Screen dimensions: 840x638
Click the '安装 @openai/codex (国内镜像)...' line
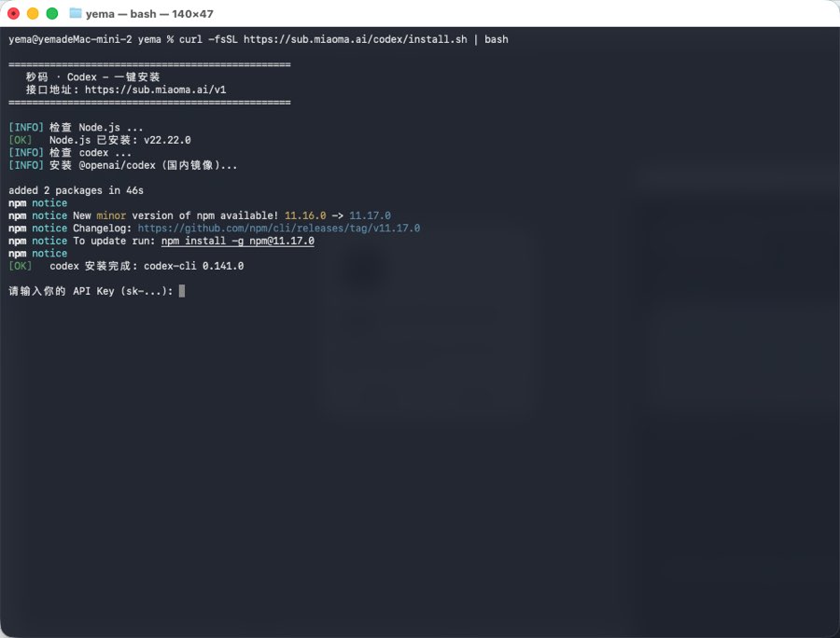[x=144, y=165]
